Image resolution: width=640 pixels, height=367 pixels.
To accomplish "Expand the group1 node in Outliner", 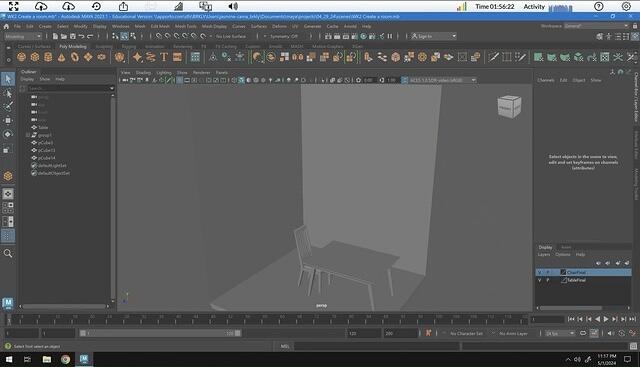I will point(28,135).
